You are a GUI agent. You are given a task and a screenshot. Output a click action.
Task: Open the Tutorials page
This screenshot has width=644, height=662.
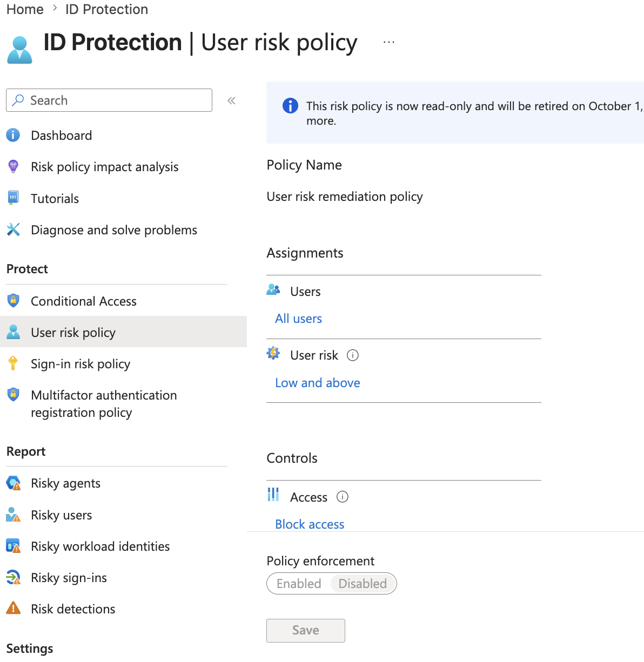(55, 199)
